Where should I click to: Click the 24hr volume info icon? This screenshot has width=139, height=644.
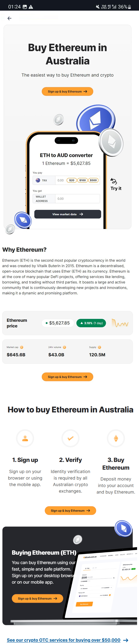tap(64, 347)
